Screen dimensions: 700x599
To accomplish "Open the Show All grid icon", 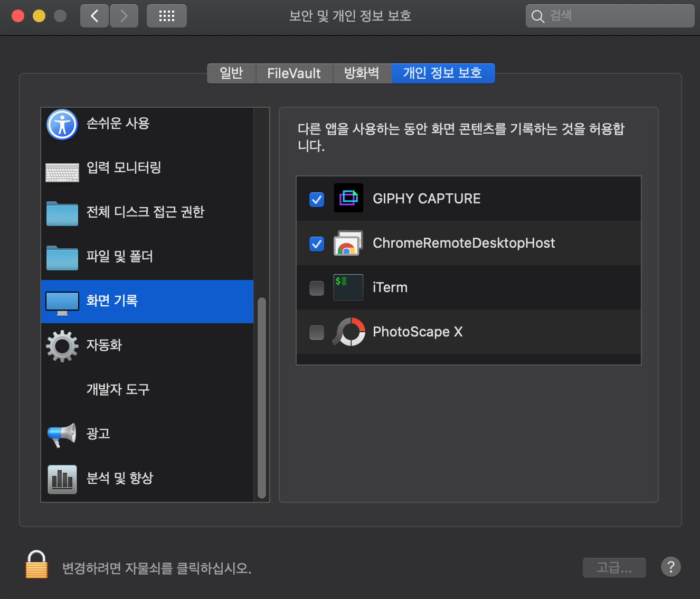I will click(x=166, y=16).
